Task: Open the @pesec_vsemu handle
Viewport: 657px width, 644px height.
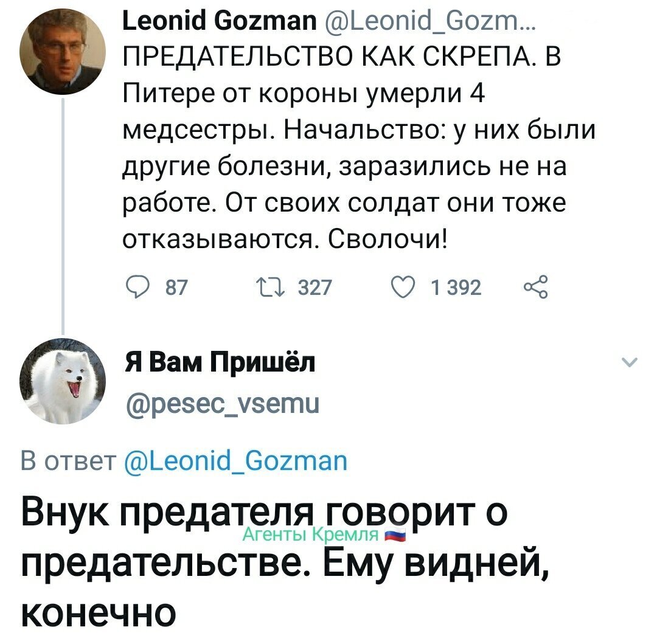Action: (223, 404)
